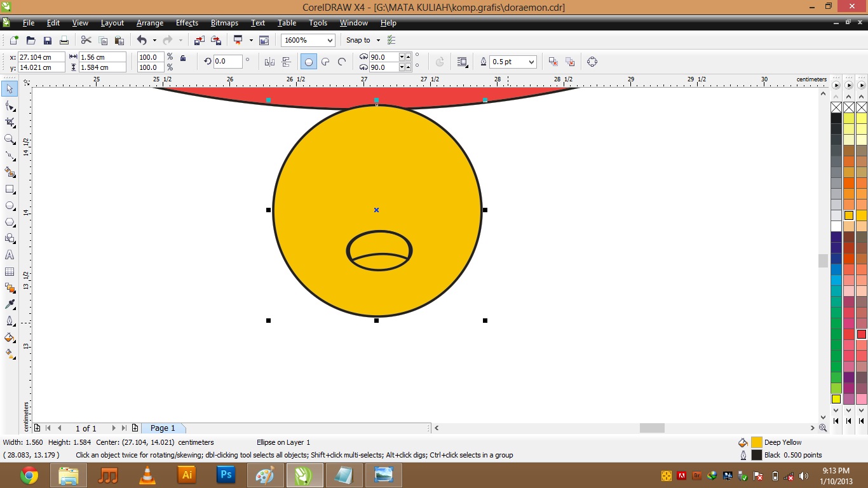This screenshot has height=488, width=868.
Task: Open the zoom level dropdown
Action: coord(330,40)
